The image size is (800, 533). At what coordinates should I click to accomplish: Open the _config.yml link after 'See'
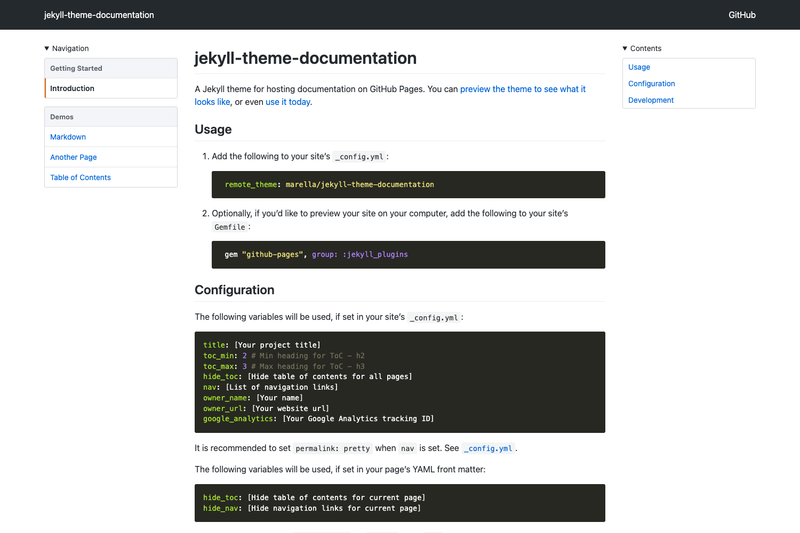[488, 448]
